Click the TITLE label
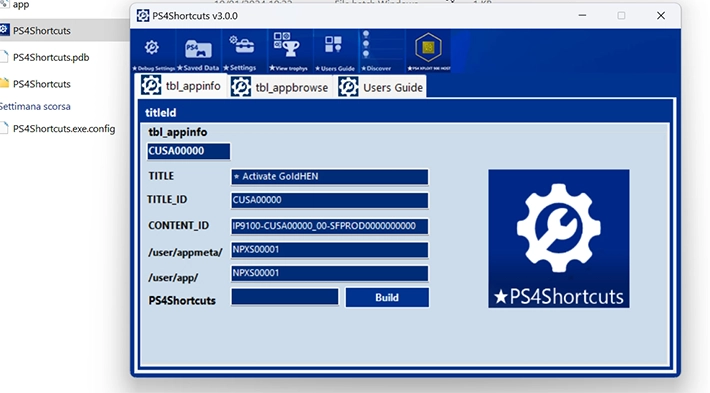Image resolution: width=710 pixels, height=393 pixels. (x=161, y=176)
